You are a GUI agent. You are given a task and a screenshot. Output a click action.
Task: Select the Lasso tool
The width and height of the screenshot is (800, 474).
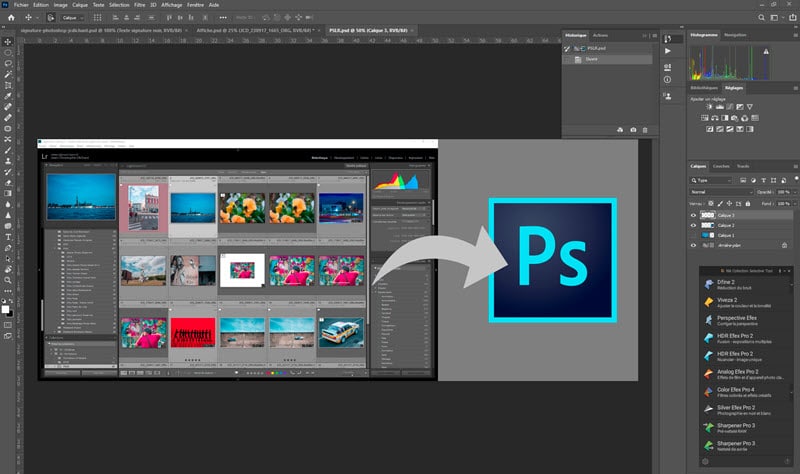(x=8, y=63)
